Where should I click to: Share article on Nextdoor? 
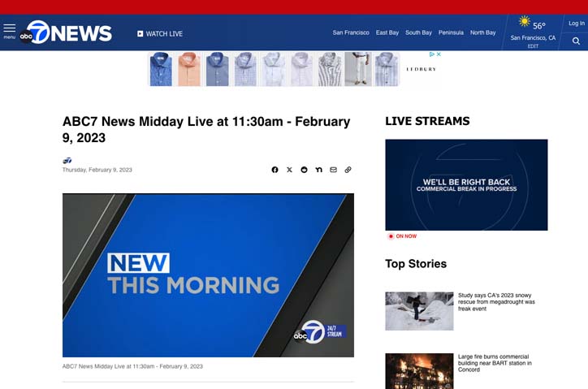click(318, 170)
